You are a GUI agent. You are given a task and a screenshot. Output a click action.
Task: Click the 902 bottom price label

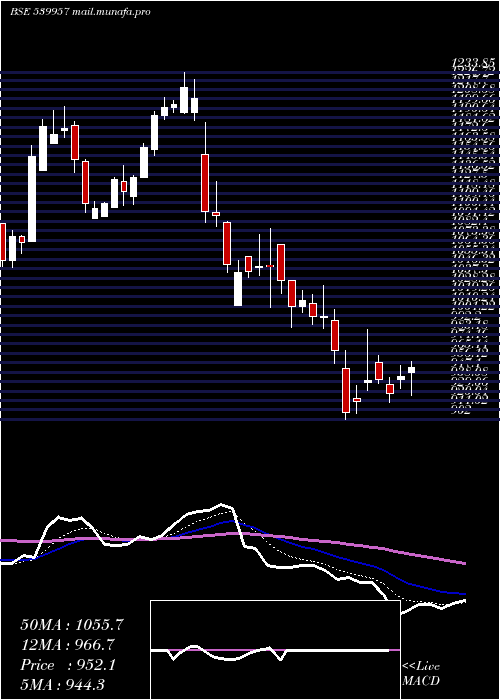coord(462,412)
